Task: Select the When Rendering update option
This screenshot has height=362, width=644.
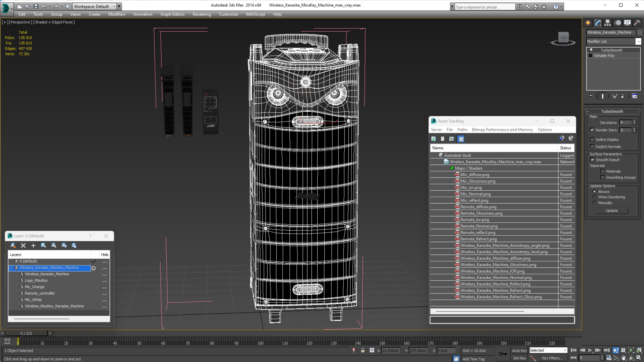Action: click(x=594, y=197)
